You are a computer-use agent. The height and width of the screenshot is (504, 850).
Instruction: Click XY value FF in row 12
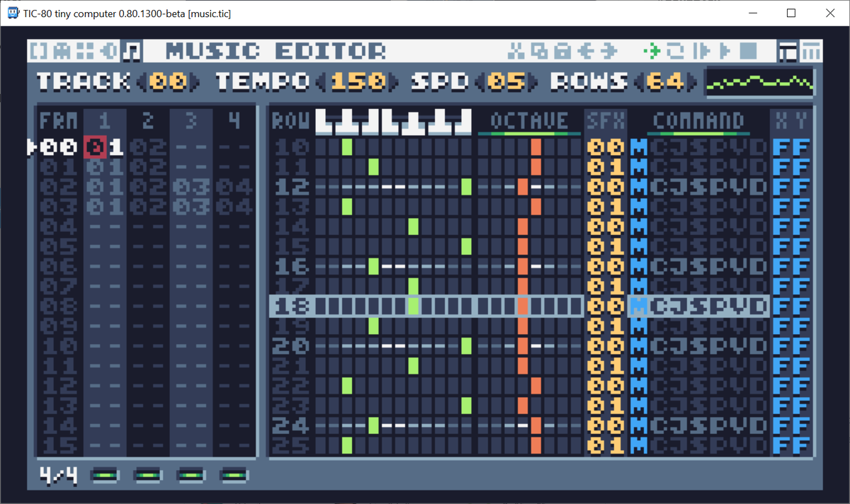[x=792, y=187]
